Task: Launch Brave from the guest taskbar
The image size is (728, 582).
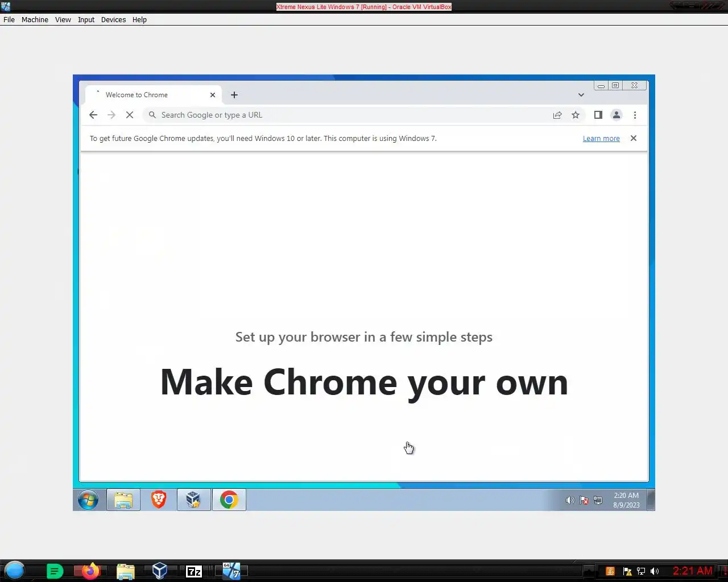Action: pyautogui.click(x=159, y=500)
